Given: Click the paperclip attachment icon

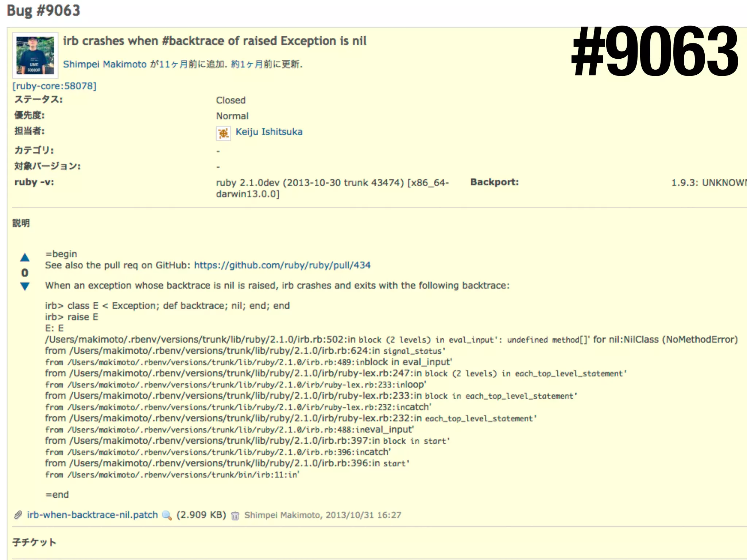Looking at the screenshot, I should pos(18,515).
